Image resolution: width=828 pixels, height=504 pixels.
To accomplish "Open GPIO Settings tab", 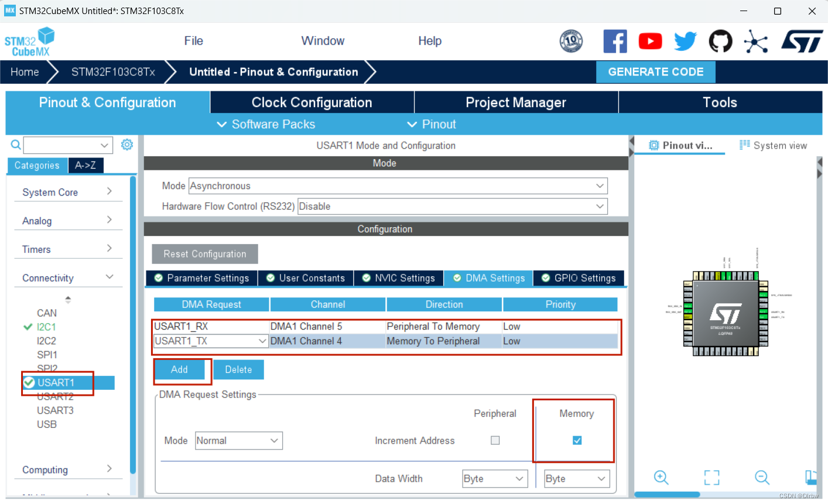I will (x=579, y=278).
